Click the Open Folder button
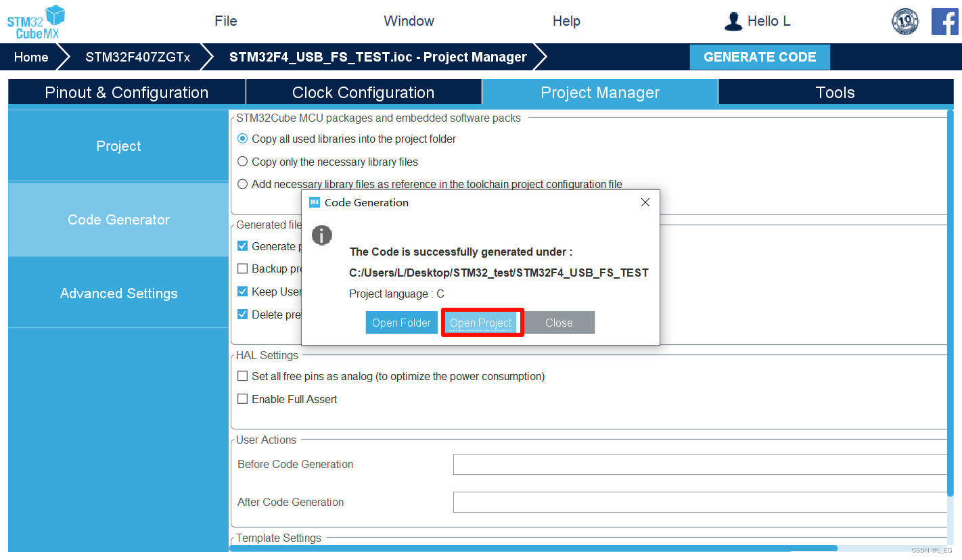The height and width of the screenshot is (560, 962). tap(402, 323)
